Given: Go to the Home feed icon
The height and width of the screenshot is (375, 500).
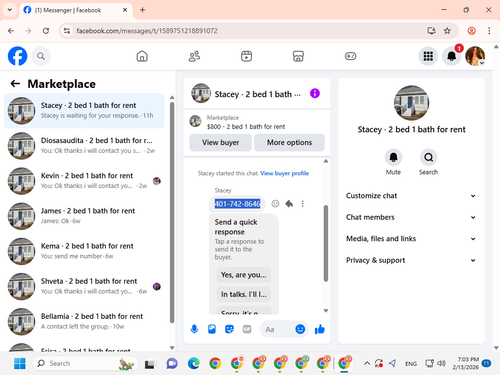Looking at the screenshot, I should (142, 56).
